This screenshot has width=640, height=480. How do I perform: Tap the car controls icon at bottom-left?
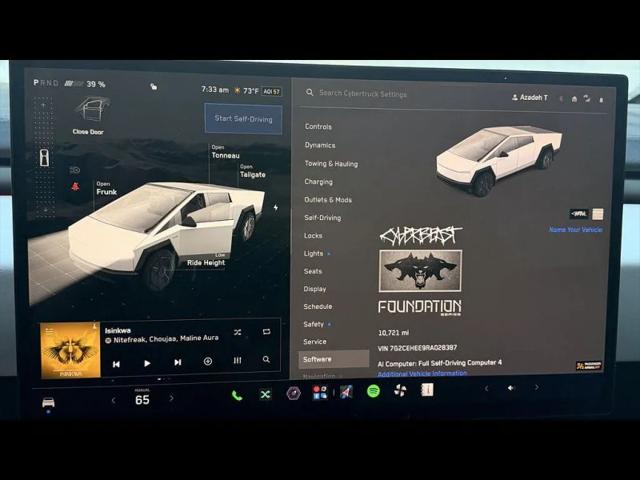click(x=48, y=402)
